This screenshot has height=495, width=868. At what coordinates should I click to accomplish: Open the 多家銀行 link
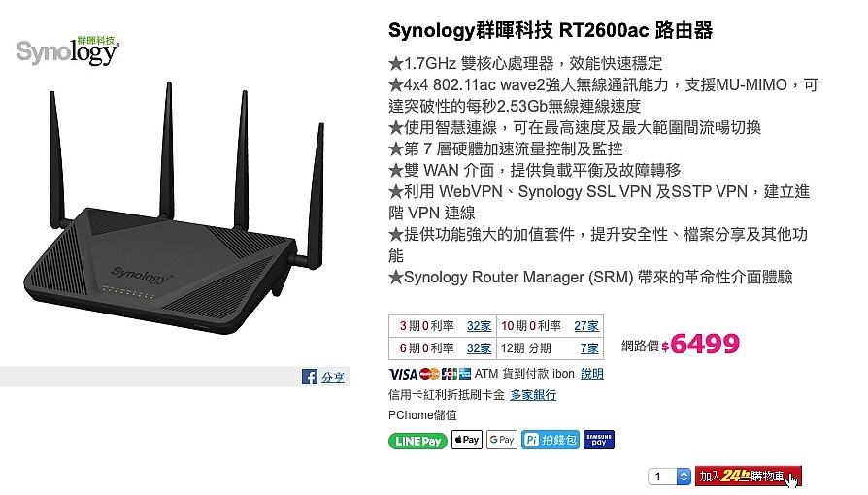pyautogui.click(x=533, y=395)
